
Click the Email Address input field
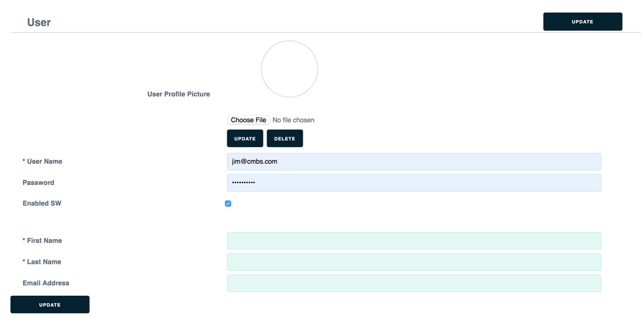click(413, 284)
